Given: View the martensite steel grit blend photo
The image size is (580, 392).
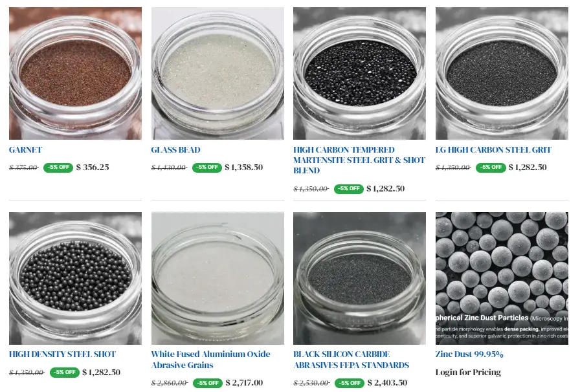Looking at the screenshot, I should pyautogui.click(x=359, y=73).
